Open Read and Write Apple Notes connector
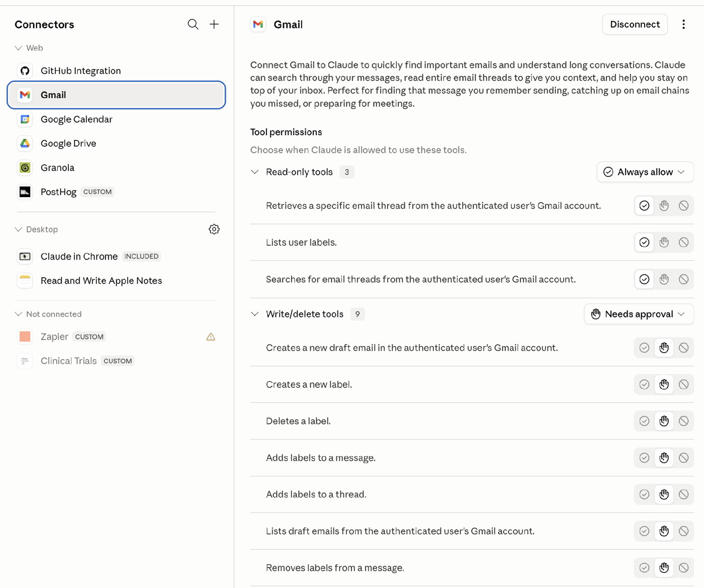 point(116,281)
